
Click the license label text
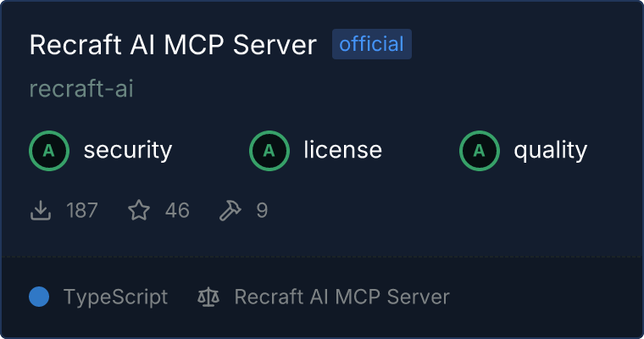[343, 149]
